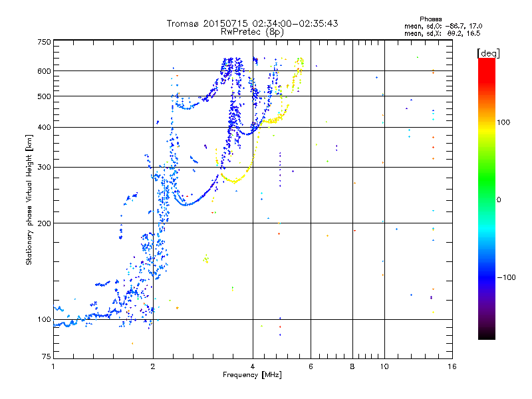Viewport: 532px width, 399px height.
Task: Click the y-axis tick label '400'
Action: pyautogui.click(x=44, y=128)
